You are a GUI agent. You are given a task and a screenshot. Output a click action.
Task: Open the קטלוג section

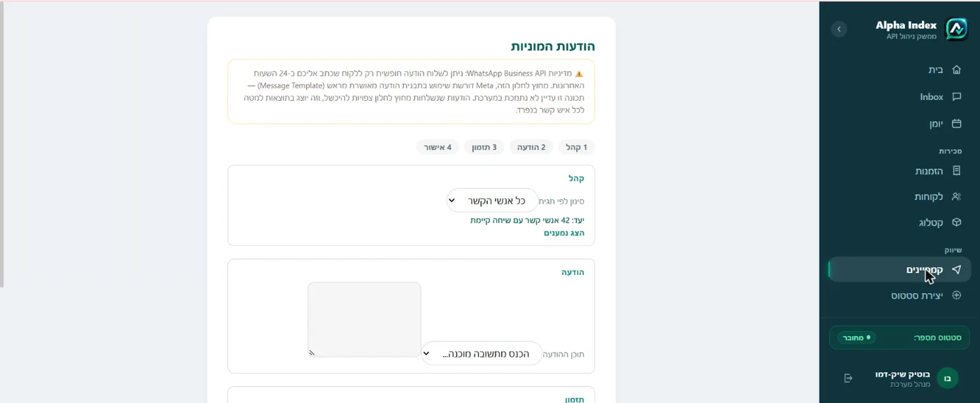coord(899,222)
